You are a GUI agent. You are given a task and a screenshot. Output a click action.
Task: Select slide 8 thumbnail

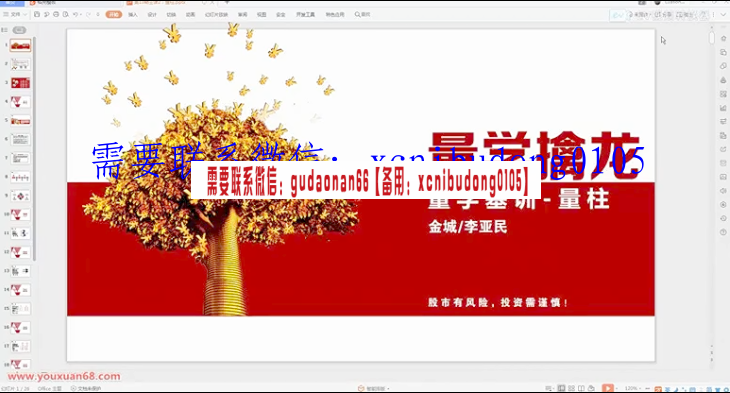click(20, 177)
